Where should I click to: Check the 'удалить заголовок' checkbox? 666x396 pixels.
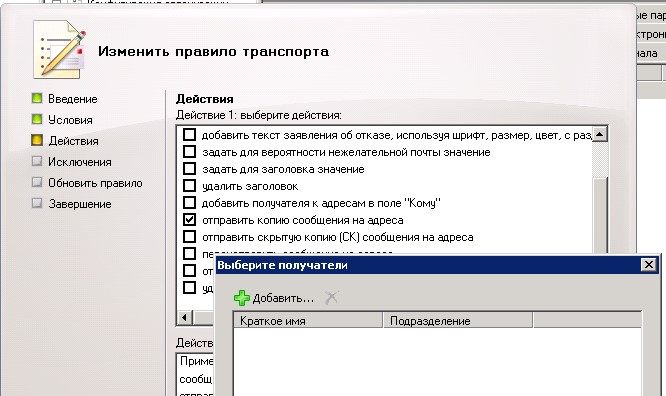click(x=189, y=186)
